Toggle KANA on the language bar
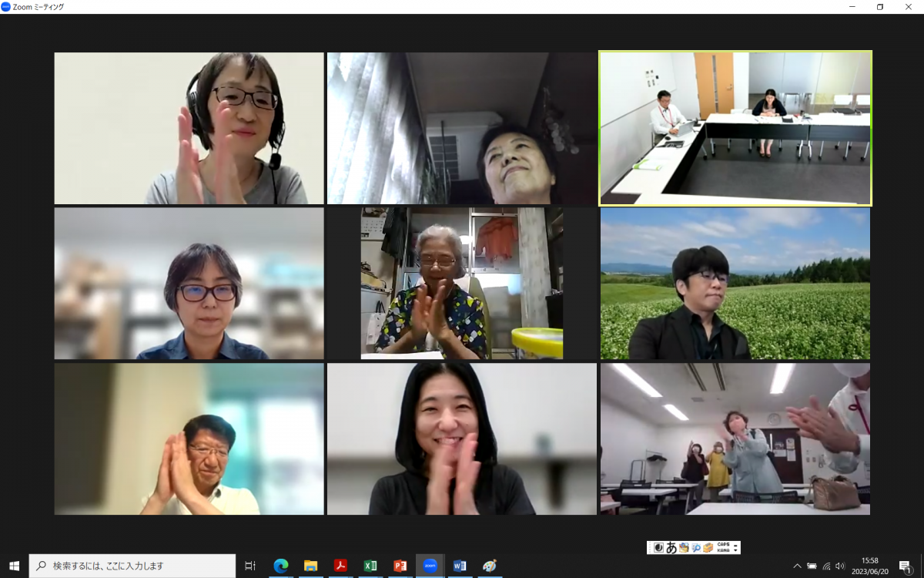 723,551
